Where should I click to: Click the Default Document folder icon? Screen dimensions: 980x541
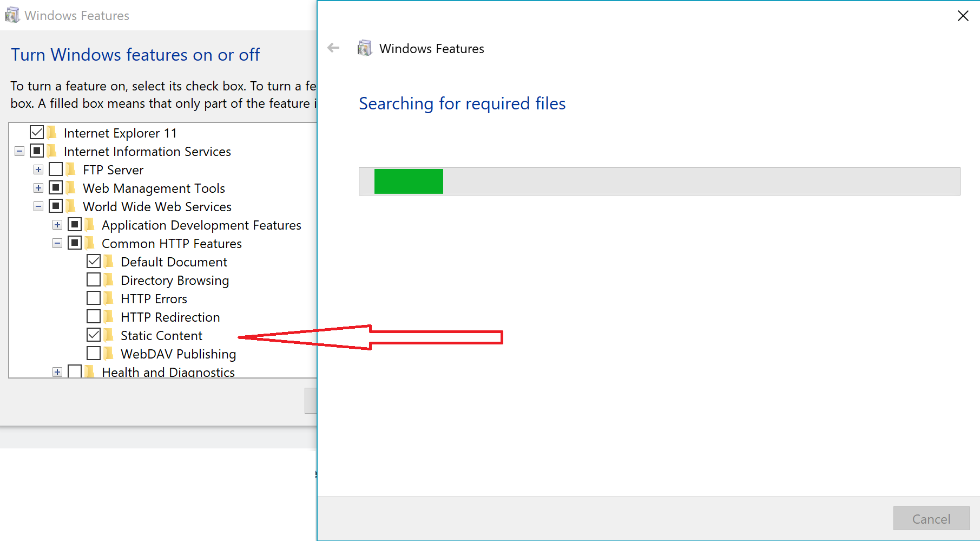pyautogui.click(x=109, y=262)
